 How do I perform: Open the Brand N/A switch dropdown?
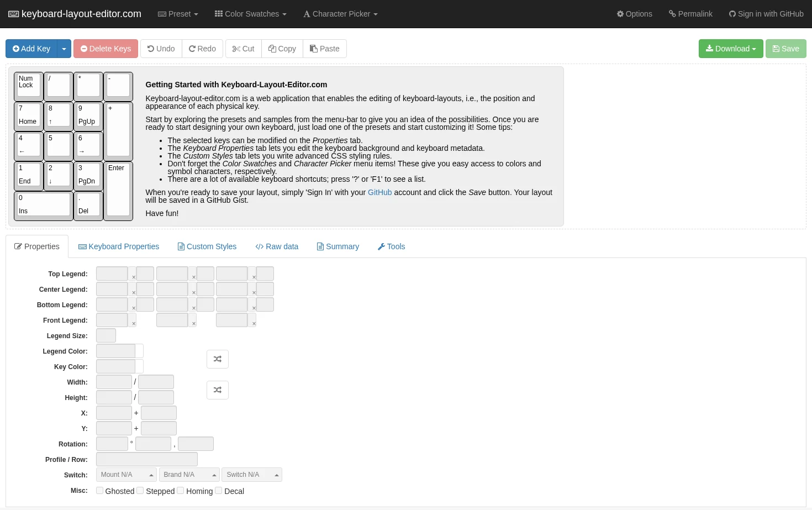(x=189, y=475)
